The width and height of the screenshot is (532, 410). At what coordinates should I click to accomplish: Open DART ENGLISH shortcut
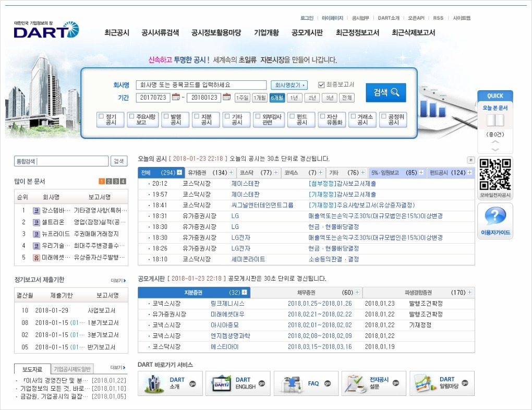click(x=238, y=383)
